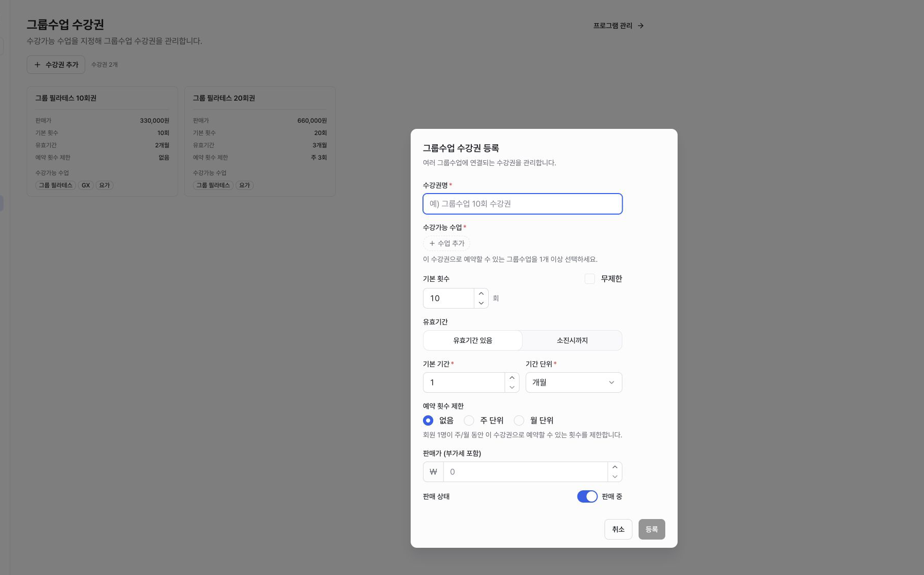Switch to the 소진시까지 tab
924x575 pixels.
pyautogui.click(x=572, y=340)
